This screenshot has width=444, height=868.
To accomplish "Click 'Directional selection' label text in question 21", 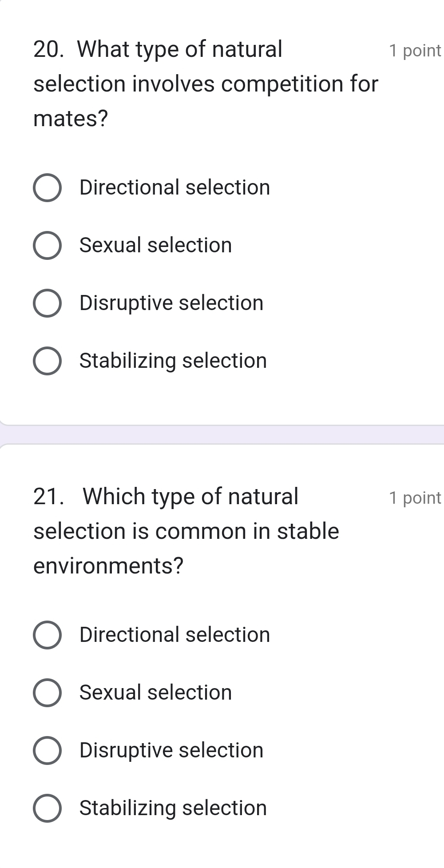I will click(x=174, y=635).
